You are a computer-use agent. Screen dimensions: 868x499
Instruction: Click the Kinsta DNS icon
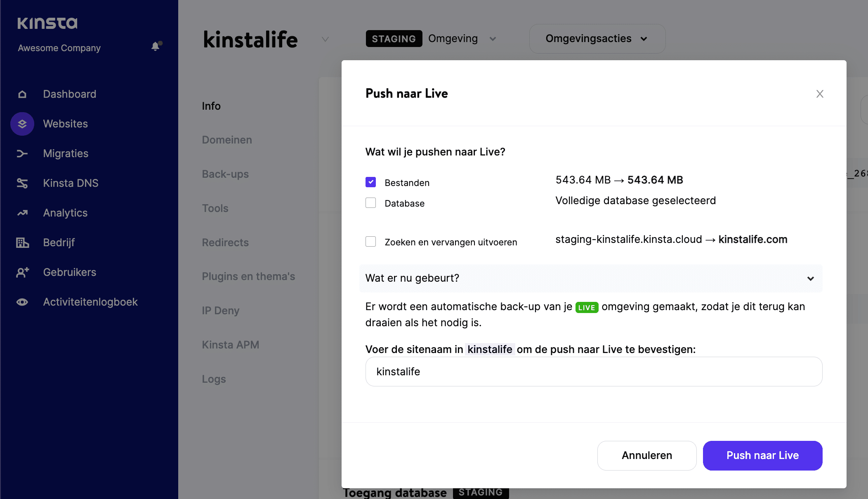point(22,183)
